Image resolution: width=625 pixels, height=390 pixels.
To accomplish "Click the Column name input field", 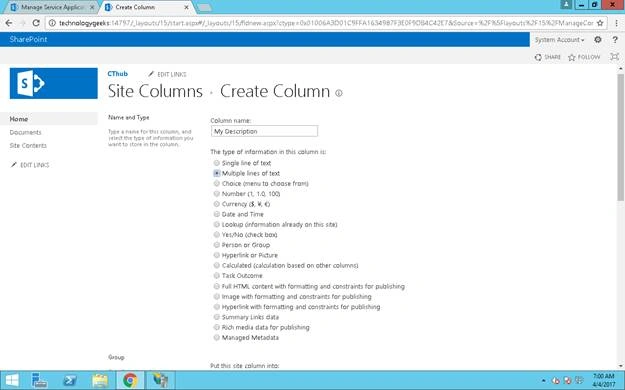I will click(x=264, y=131).
